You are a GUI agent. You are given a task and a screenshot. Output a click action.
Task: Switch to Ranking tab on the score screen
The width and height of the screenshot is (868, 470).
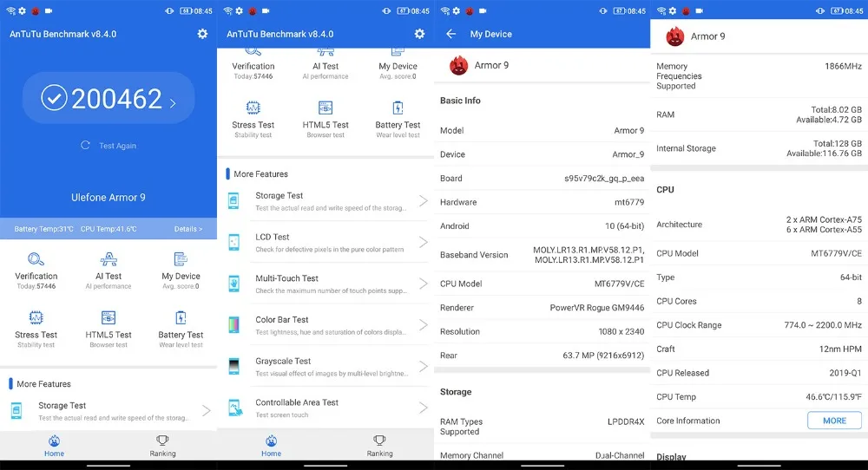pyautogui.click(x=163, y=446)
